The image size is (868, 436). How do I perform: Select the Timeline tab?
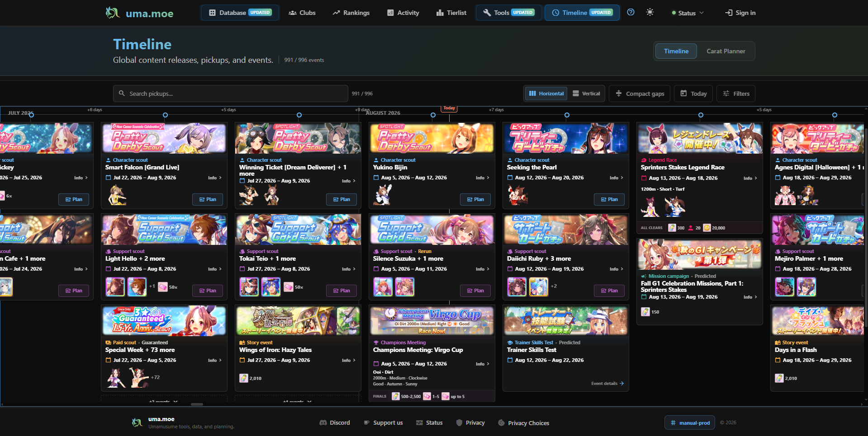[x=676, y=51]
